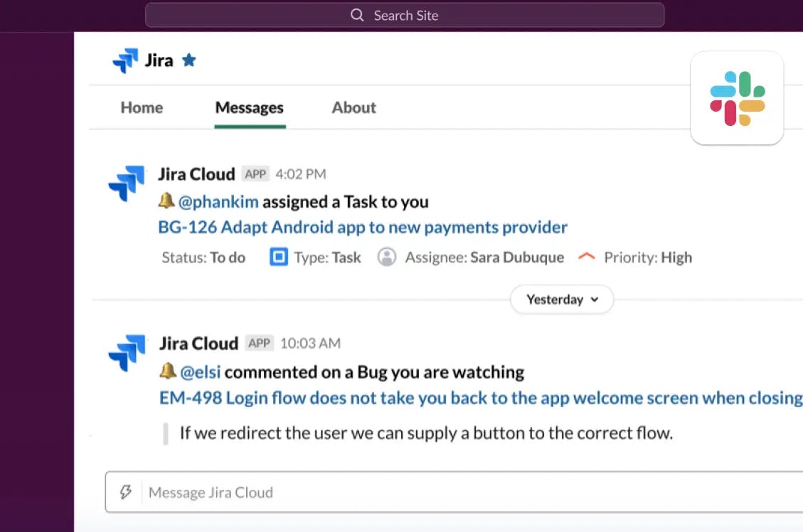
Task: Open the About tab
Action: coord(353,107)
